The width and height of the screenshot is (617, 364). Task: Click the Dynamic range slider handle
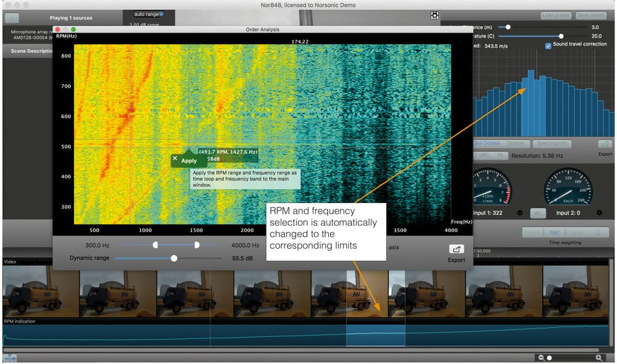[174, 259]
